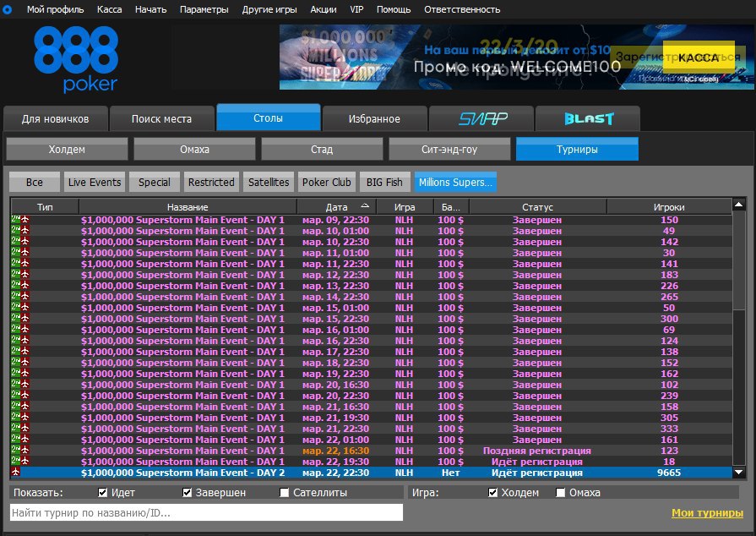Toggle the Идет filter checkbox
Viewport: 756px width, 536px height.
point(102,493)
